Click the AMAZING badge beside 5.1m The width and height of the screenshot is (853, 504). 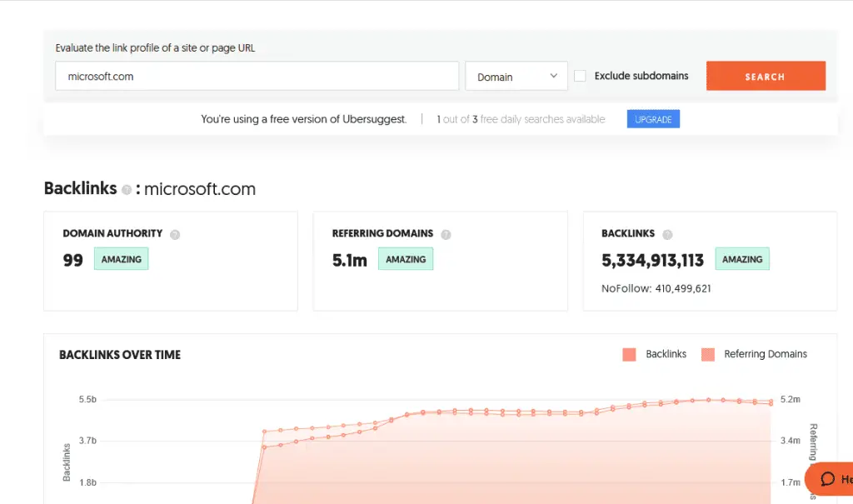click(x=406, y=259)
